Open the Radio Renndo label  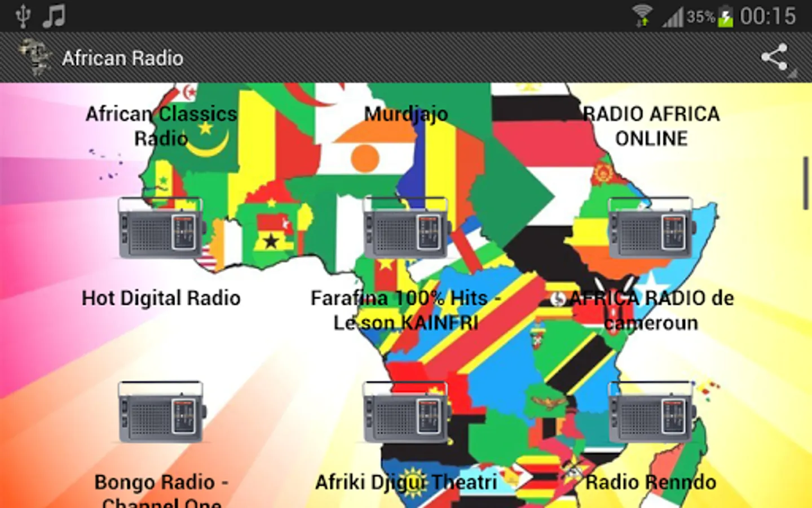click(651, 483)
